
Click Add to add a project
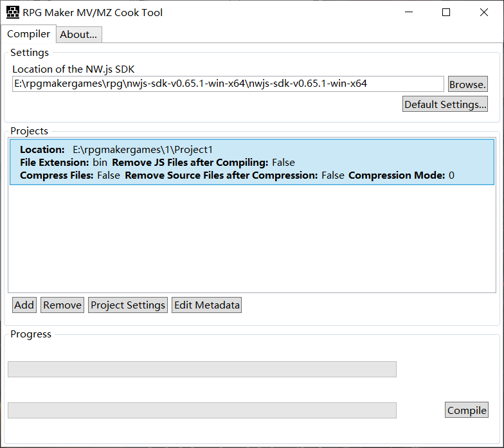[x=24, y=305]
